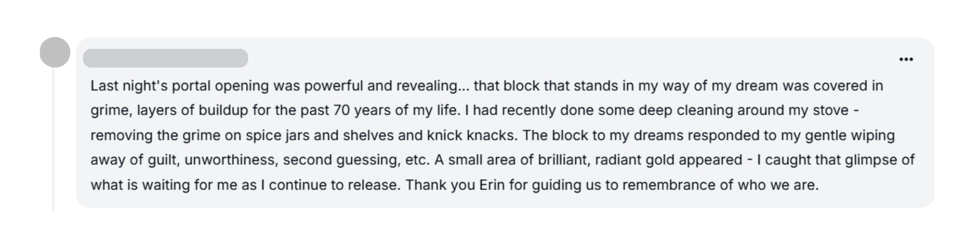Click the word "Erin" in the comment
This screenshot has height=240, width=980.
pos(492,185)
